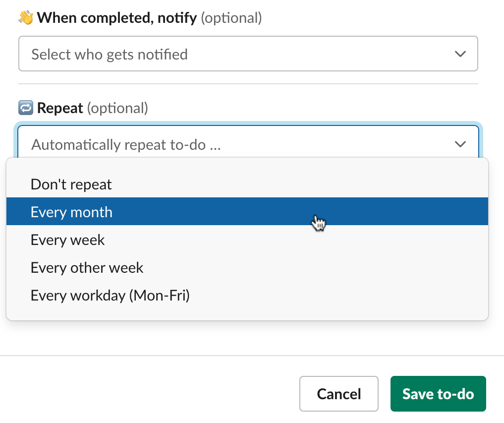Click the bold 'Repeat' label text
Image resolution: width=504 pixels, height=423 pixels.
[60, 108]
